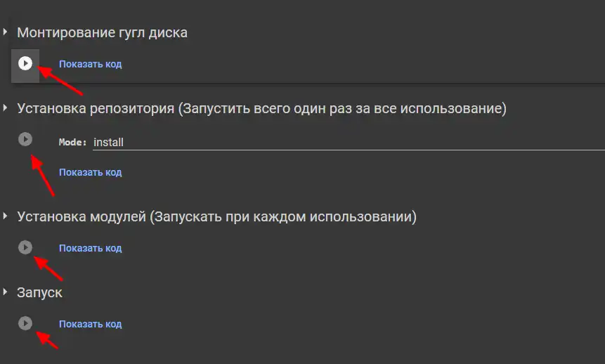605x364 pixels.
Task: Toggle the Запуск section disclosure triangle
Action: pos(5,292)
